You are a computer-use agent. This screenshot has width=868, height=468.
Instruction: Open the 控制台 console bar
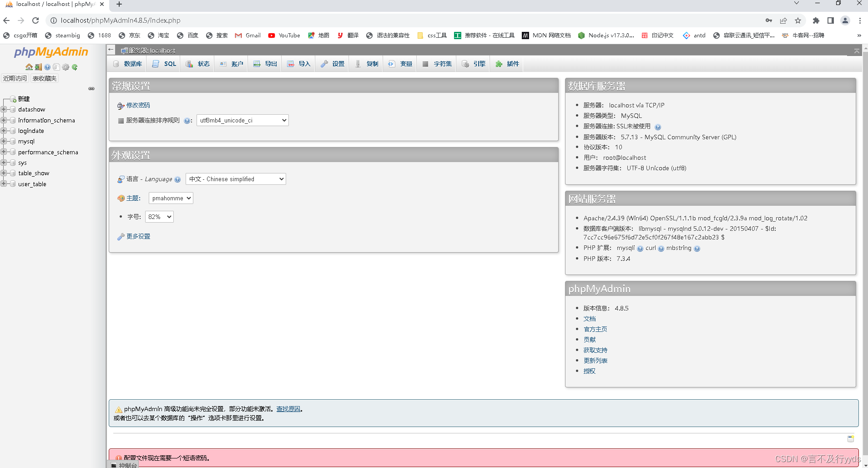click(x=123, y=465)
